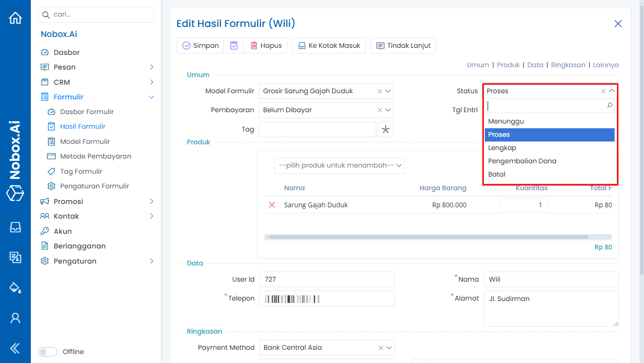Collapse the sidebar with the double-chevron icon

pyautogui.click(x=15, y=348)
